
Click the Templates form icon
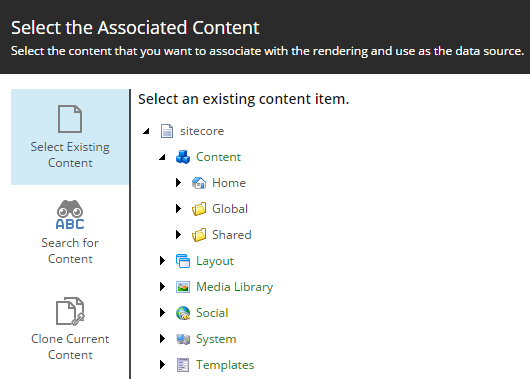point(183,365)
